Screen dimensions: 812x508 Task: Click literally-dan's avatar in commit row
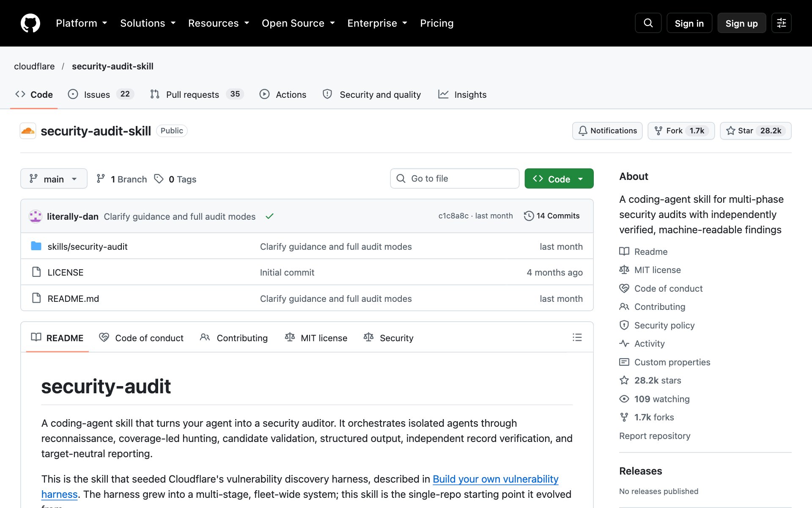click(36, 216)
